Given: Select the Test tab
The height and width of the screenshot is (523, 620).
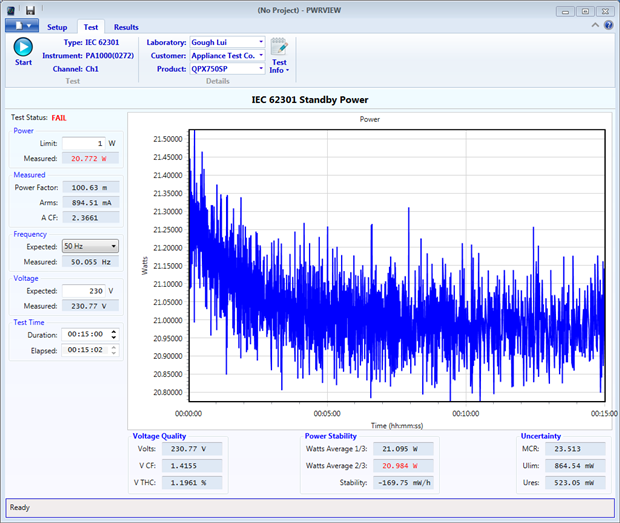Looking at the screenshot, I should point(91,27).
